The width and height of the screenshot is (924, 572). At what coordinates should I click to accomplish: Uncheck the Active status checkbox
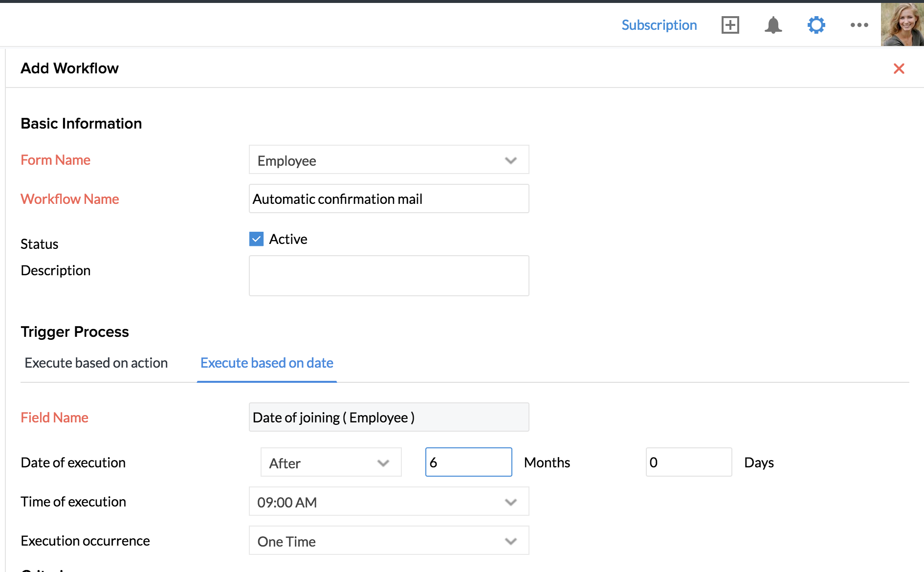pos(256,239)
